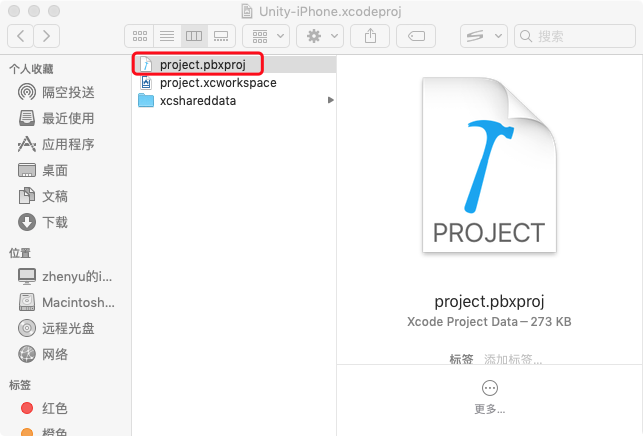
Task: Open 桌面 Desktop in sidebar
Action: (43, 170)
